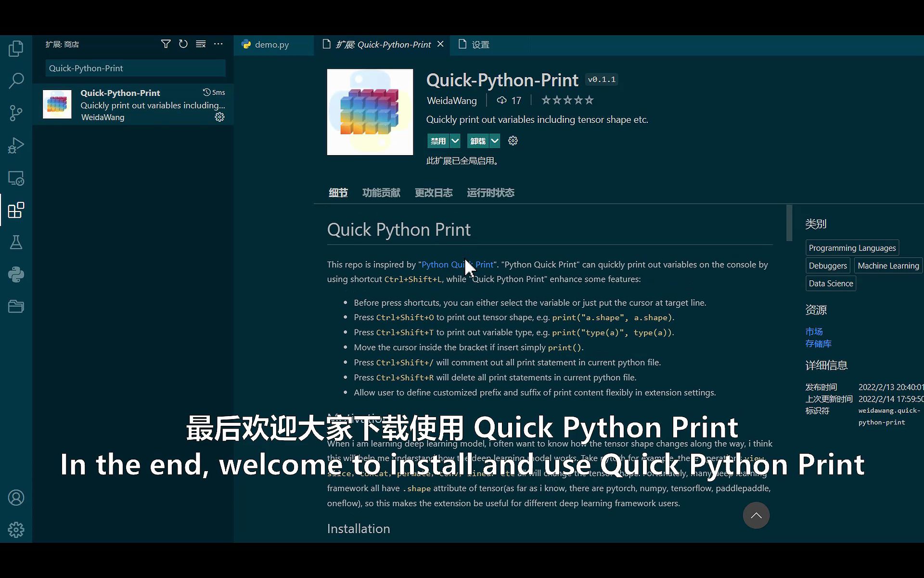Image resolution: width=924 pixels, height=578 pixels.
Task: Open the Run and Debug view
Action: tap(16, 145)
